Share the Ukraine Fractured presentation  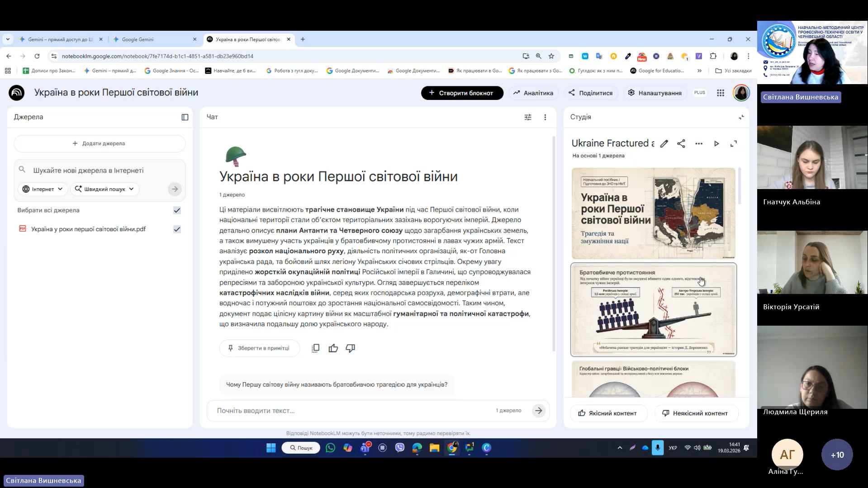point(681,144)
